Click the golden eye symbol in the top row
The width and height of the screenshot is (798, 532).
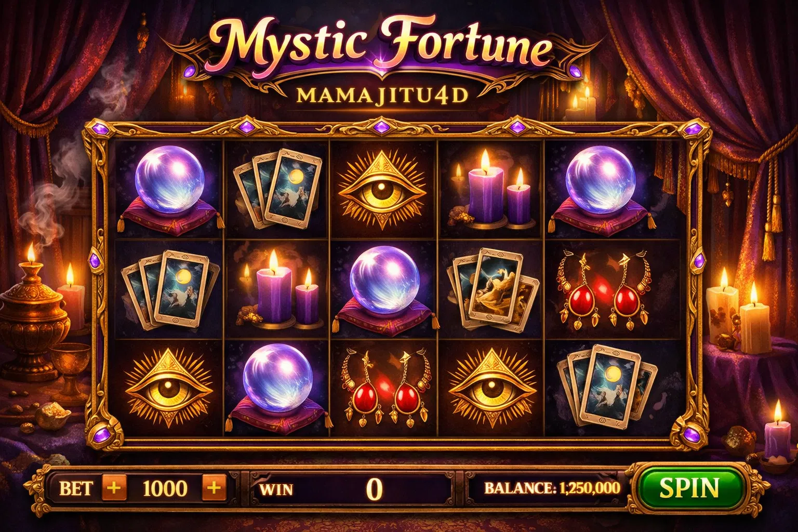coord(383,189)
